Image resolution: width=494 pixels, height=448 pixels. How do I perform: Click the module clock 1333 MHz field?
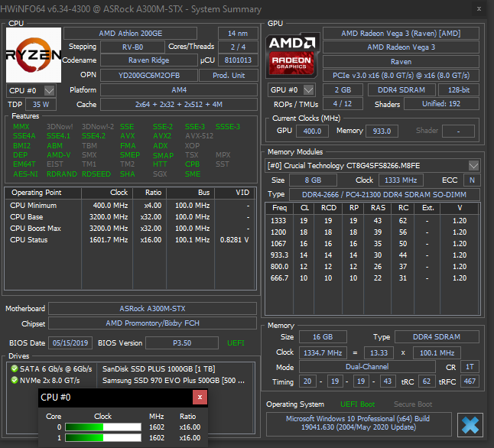point(401,180)
